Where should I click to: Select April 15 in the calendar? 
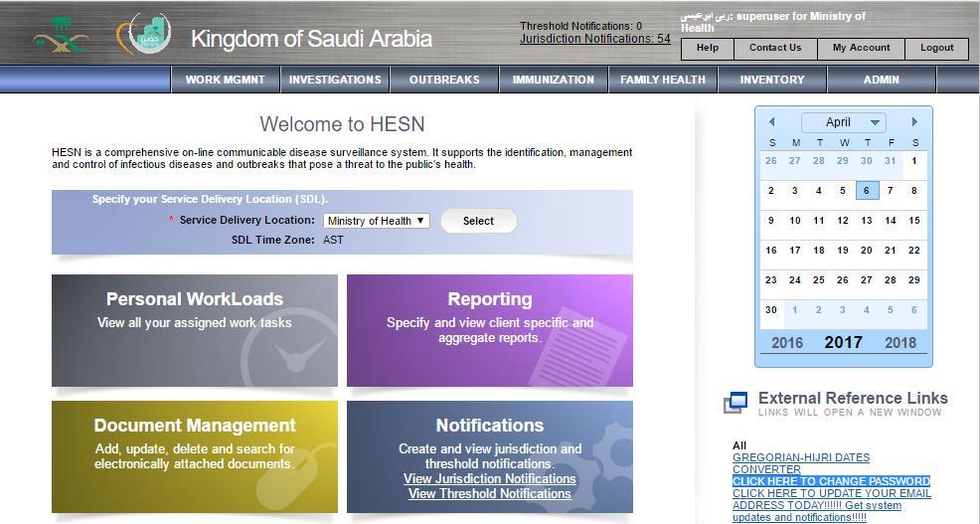tap(914, 220)
